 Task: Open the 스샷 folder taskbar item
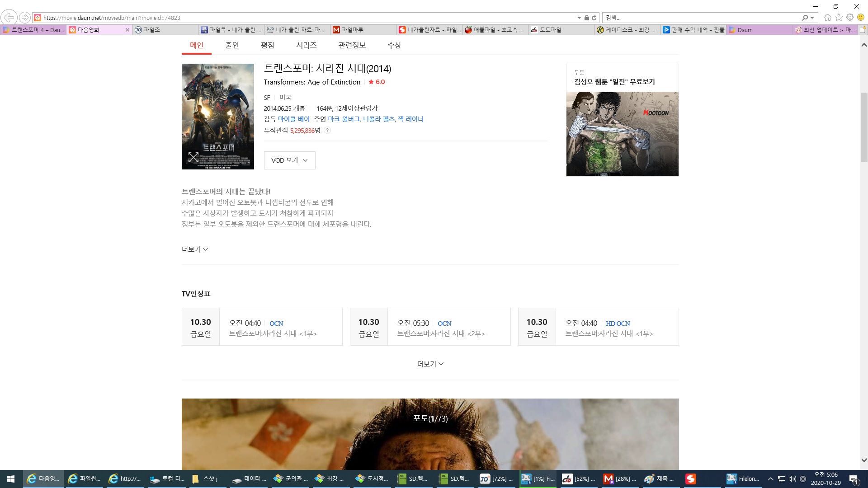(208, 479)
